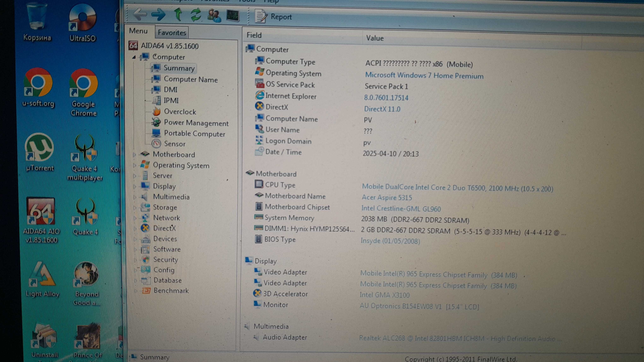Select the Date / Time row
644x362 pixels.
click(x=337, y=153)
